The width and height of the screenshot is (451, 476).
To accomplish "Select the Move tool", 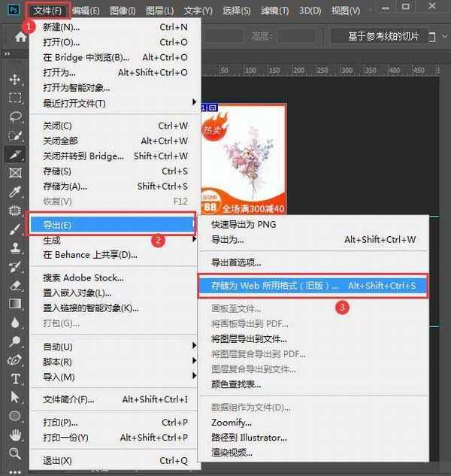I will pyautogui.click(x=15, y=79).
